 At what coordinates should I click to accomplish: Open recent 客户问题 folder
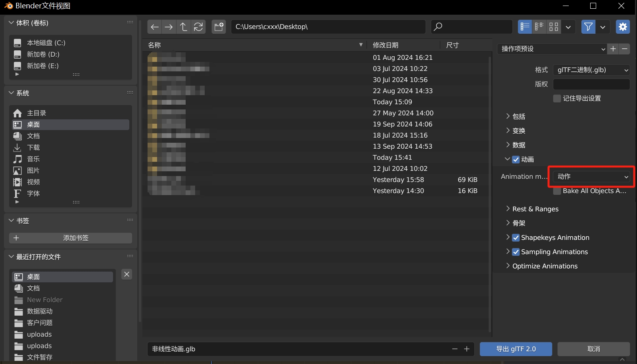tap(63, 323)
